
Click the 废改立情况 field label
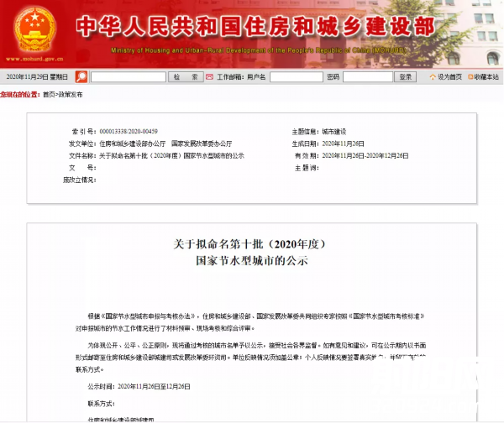(80, 180)
